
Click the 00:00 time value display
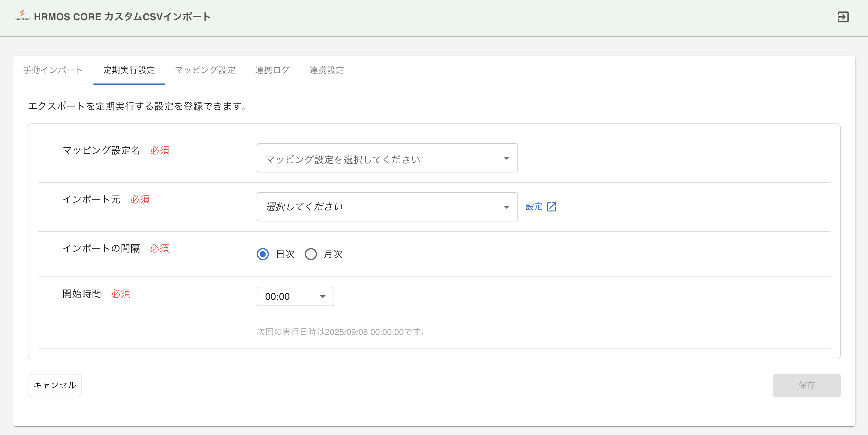click(277, 296)
